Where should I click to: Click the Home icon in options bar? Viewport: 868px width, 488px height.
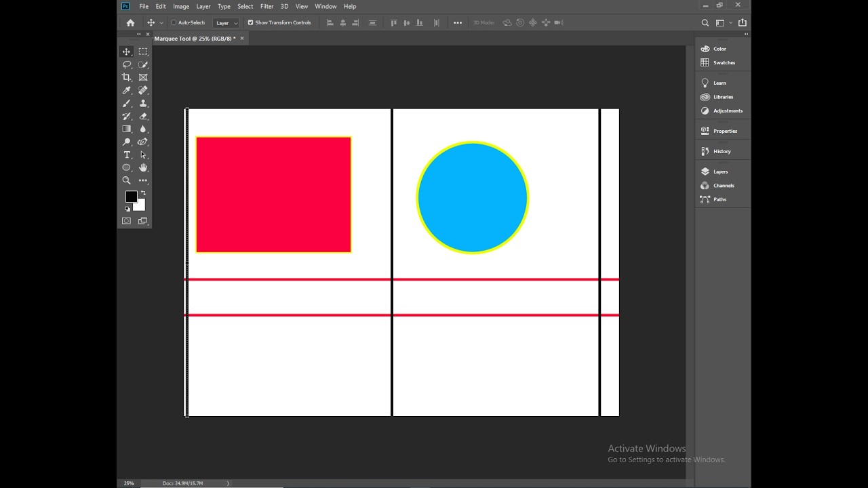coord(130,22)
